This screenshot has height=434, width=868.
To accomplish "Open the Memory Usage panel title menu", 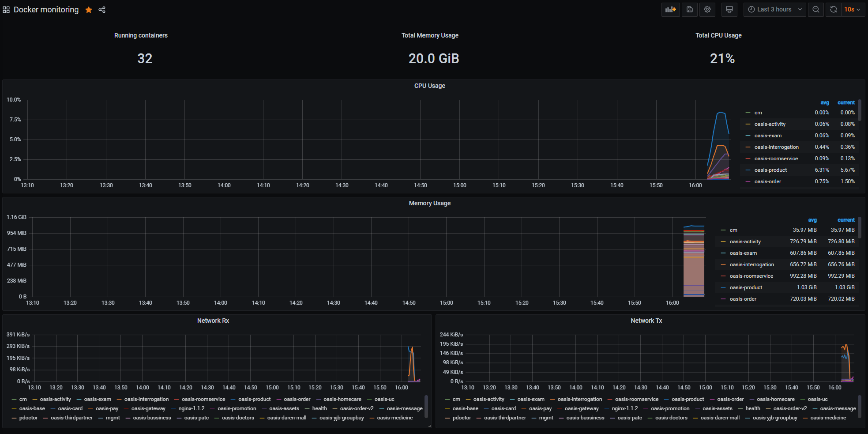I will tap(429, 203).
